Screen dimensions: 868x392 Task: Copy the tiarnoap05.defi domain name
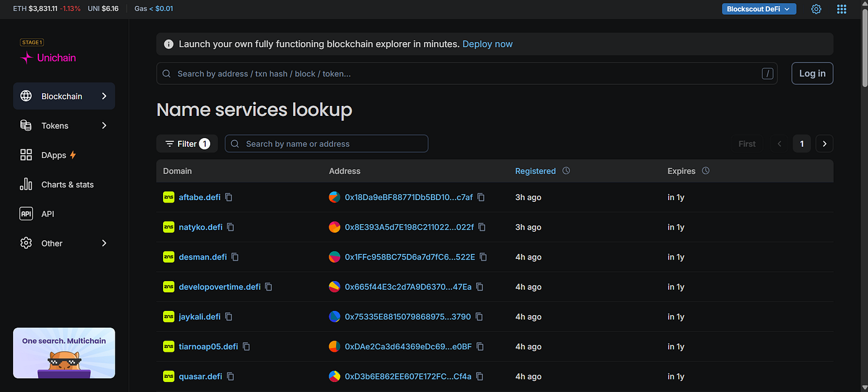pyautogui.click(x=246, y=346)
